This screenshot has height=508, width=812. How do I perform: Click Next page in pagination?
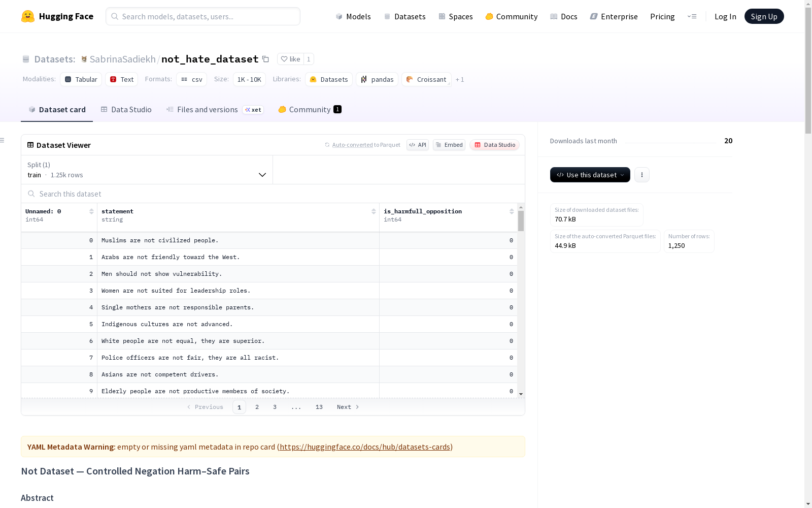click(x=348, y=407)
